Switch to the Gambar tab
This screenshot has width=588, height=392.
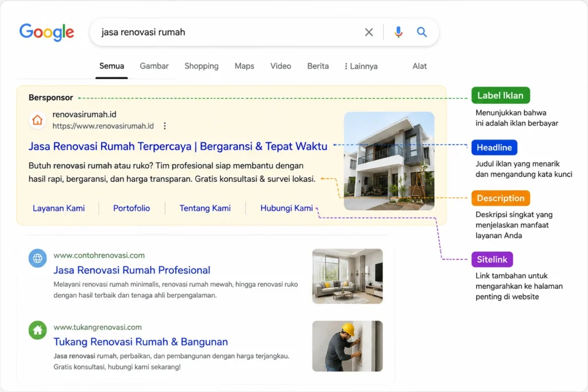pyautogui.click(x=154, y=66)
